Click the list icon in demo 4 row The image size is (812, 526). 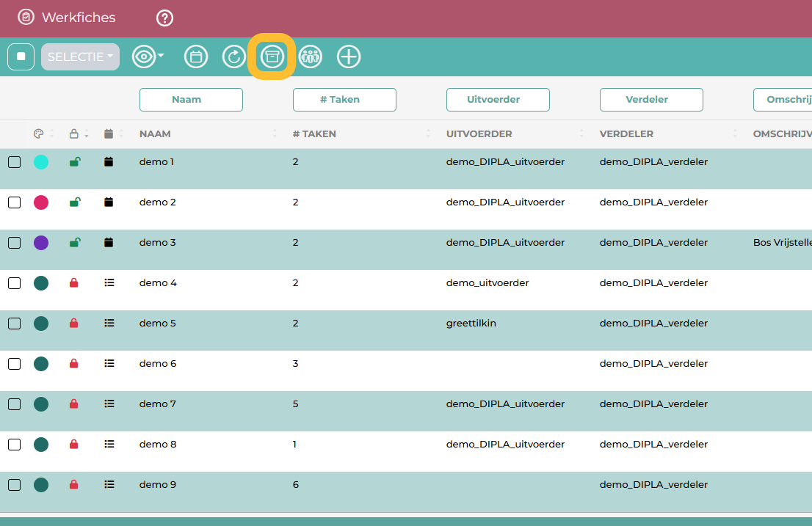[x=109, y=283]
